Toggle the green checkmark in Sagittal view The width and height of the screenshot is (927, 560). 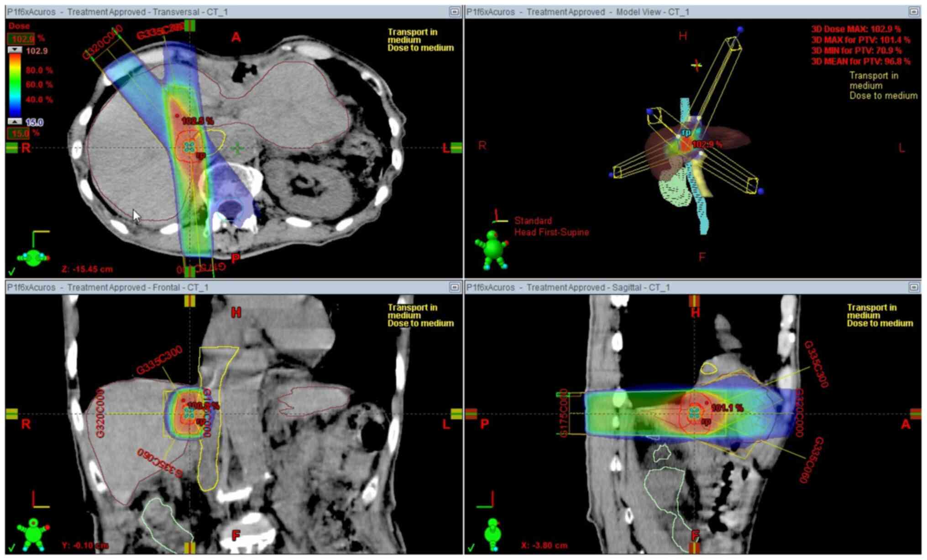click(x=471, y=547)
